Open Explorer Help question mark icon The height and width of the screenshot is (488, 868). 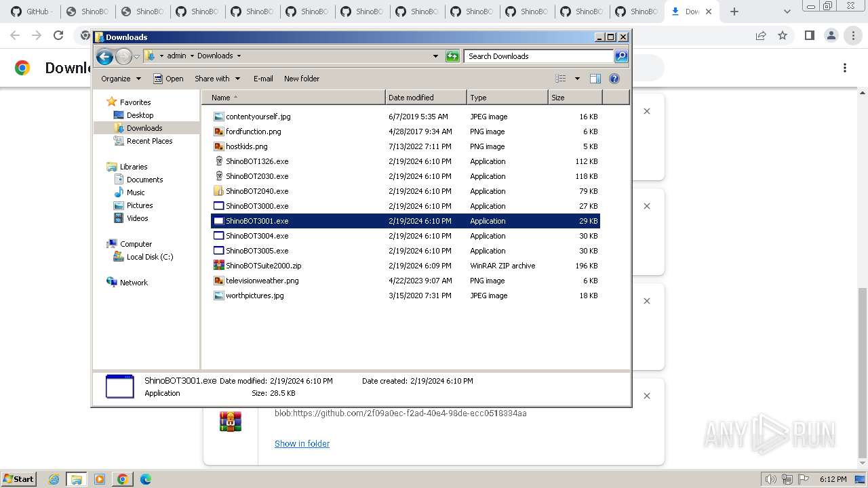[614, 79]
